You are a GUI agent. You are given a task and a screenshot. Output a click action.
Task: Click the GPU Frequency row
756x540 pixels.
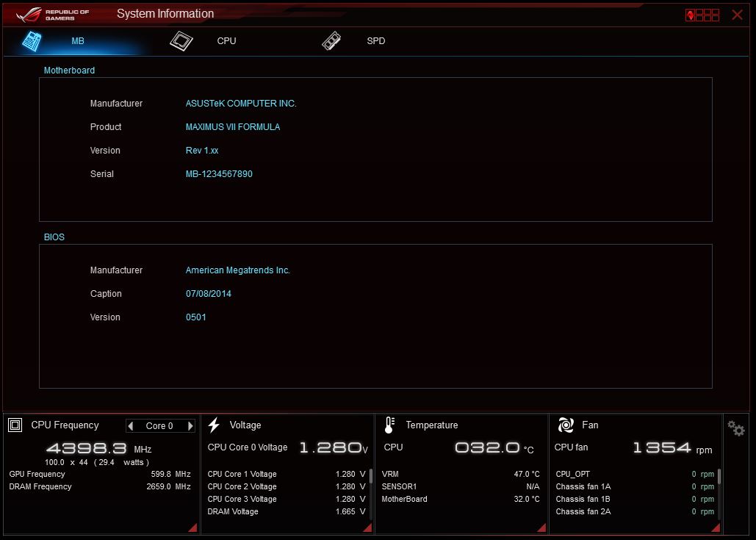pyautogui.click(x=100, y=474)
